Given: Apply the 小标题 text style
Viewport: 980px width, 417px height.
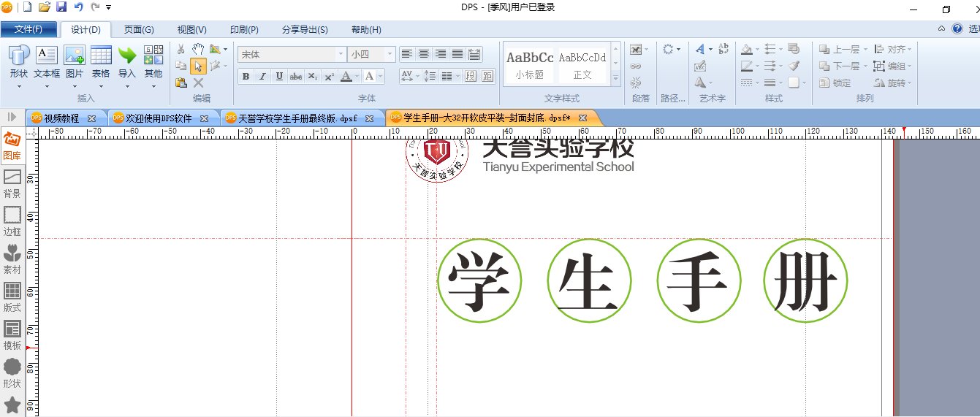Looking at the screenshot, I should tap(530, 64).
